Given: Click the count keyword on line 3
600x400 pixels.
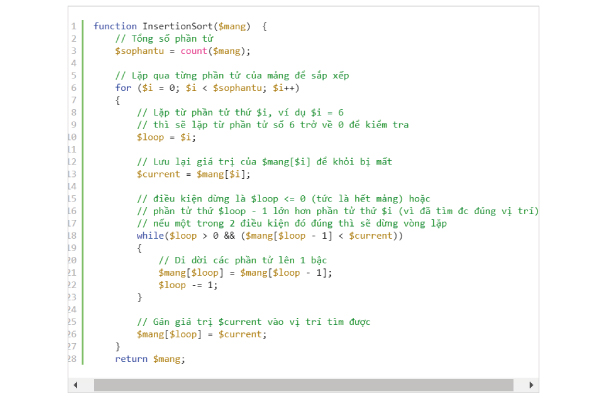Looking at the screenshot, I should 196,50.
